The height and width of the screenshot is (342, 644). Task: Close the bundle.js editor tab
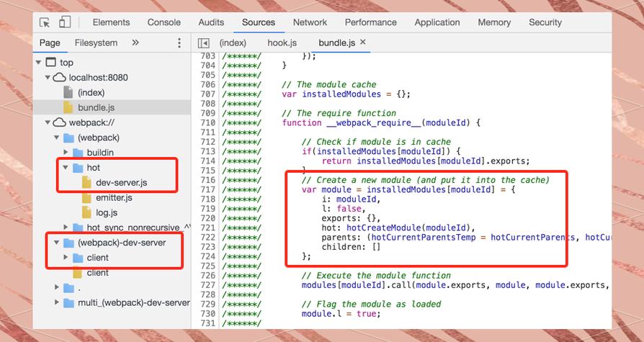click(362, 42)
